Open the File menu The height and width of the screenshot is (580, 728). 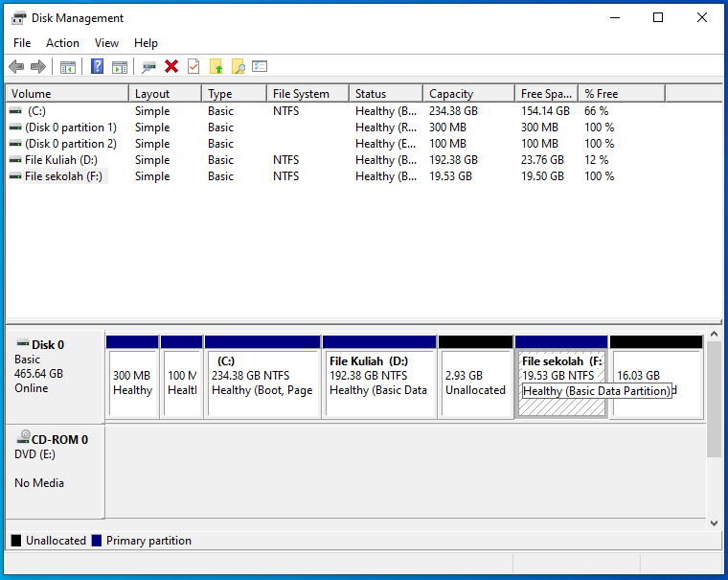(22, 43)
